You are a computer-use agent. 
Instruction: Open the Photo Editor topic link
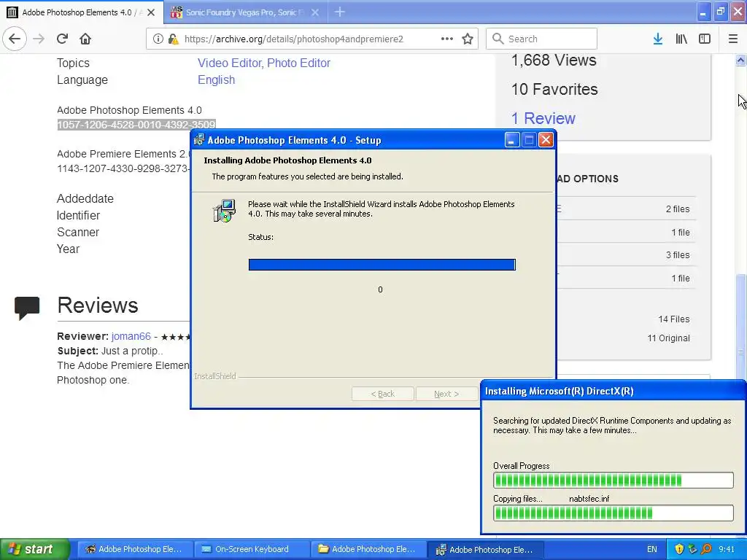pyautogui.click(x=298, y=63)
